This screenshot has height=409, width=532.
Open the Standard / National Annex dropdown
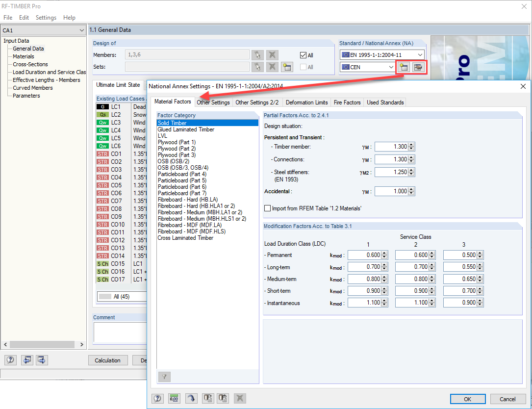(420, 54)
